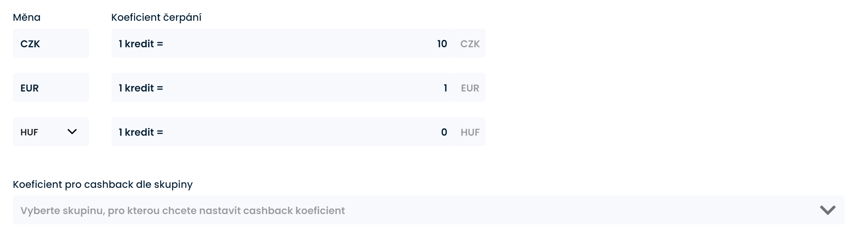Image resolution: width=868 pixels, height=236 pixels.
Task: Expand the cashback group selection dropdown
Action: click(428, 210)
